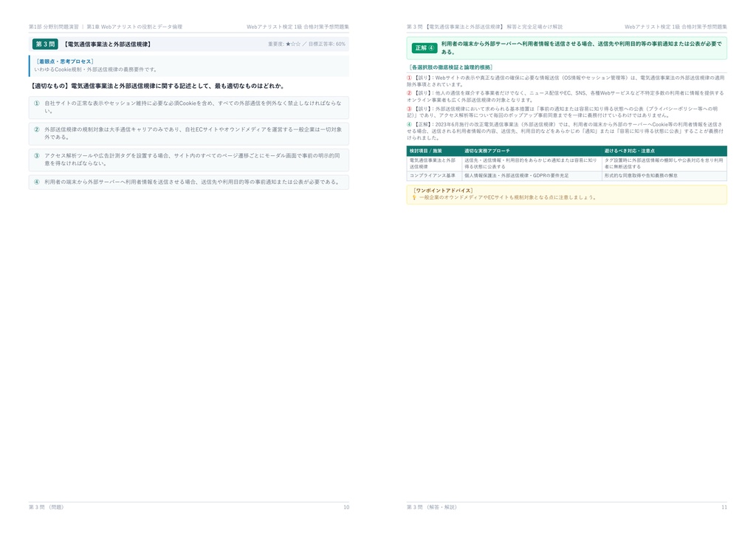Click the explanation starting "【誤り】: 外部送信規律において求められる"
Screen dimensions: 756x535
563,112
